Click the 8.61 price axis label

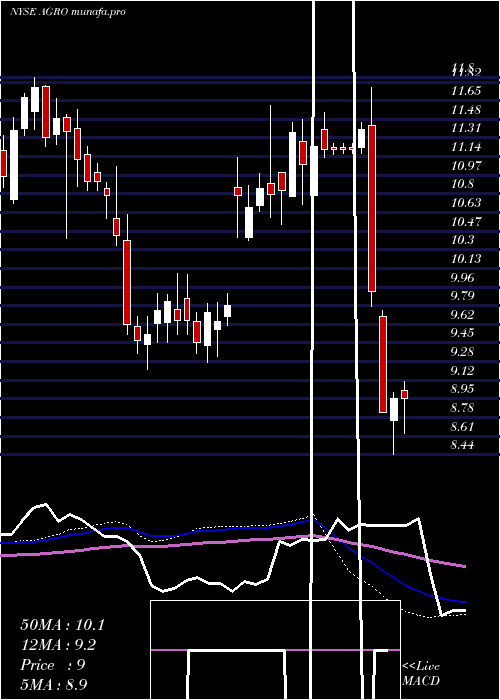tap(462, 427)
